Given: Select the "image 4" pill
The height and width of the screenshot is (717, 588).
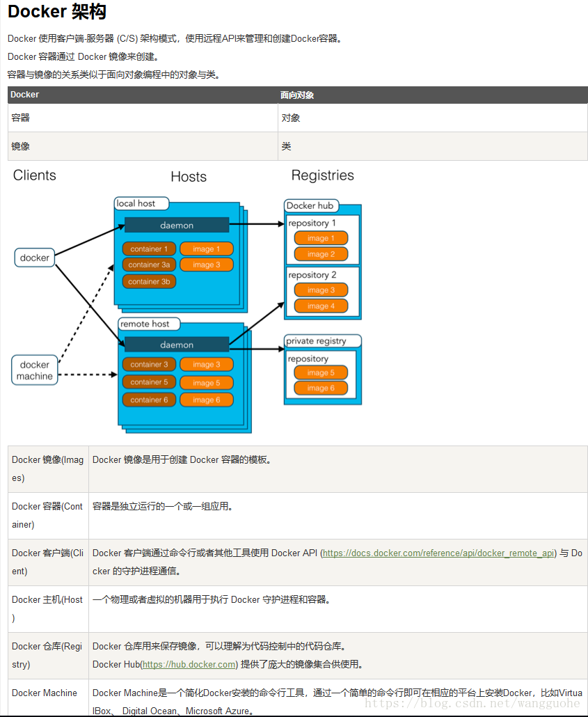Looking at the screenshot, I should click(x=321, y=306).
